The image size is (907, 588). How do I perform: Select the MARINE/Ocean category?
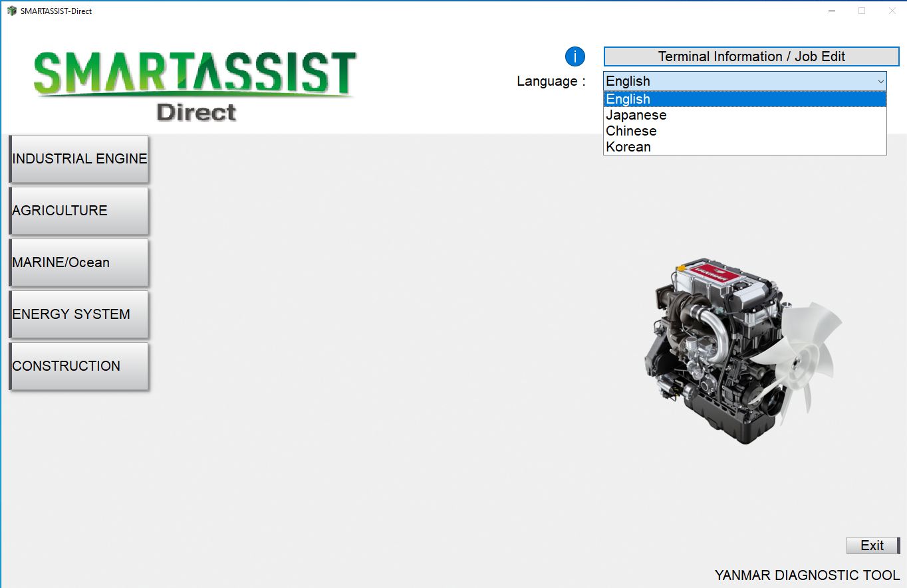point(78,262)
